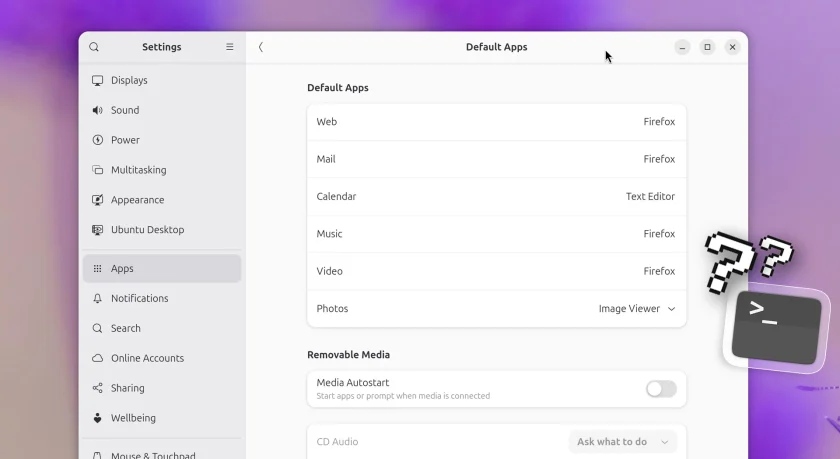Click the Notifications bell icon
The image size is (840, 459).
tap(98, 298)
